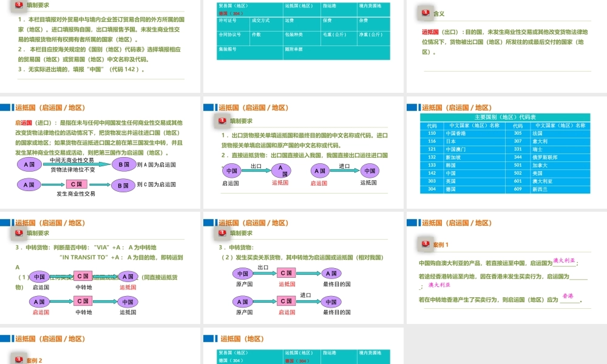Click the pink C国 box above 发生商业性交易
Viewport: 607px width, 364px height.
[x=76, y=184]
